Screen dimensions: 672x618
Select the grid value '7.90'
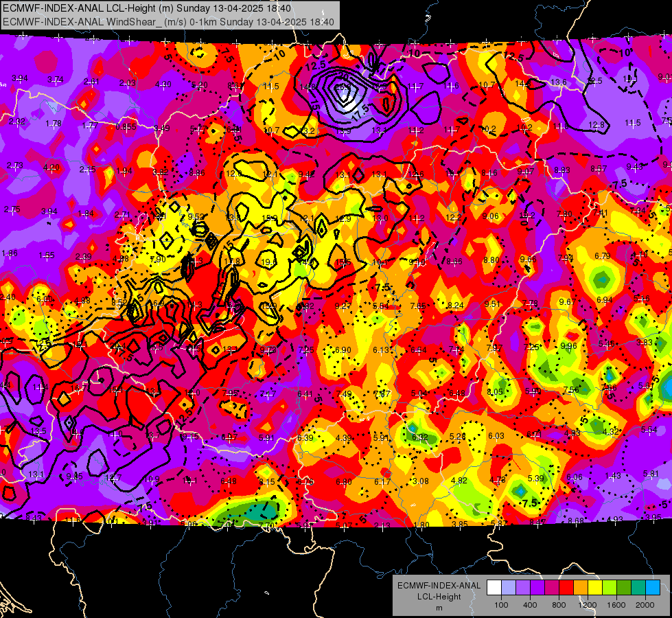pyautogui.click(x=158, y=259)
